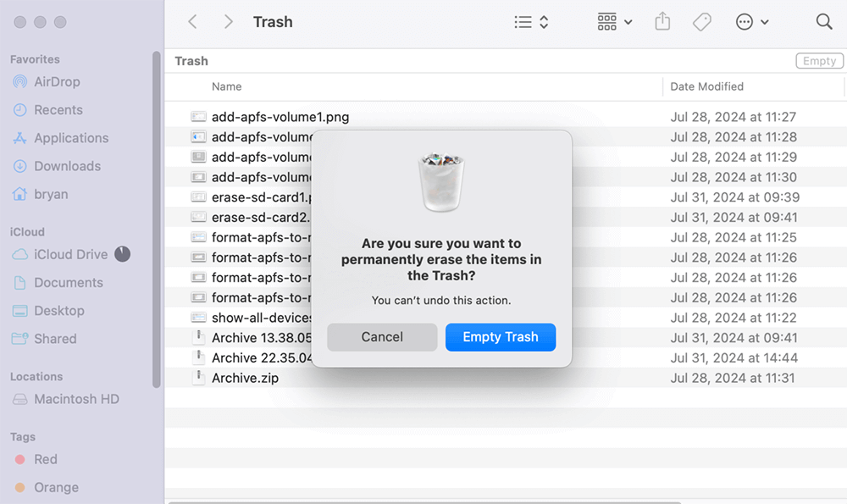The width and height of the screenshot is (847, 504).
Task: Open the Applications folder in sidebar
Action: tap(69, 137)
